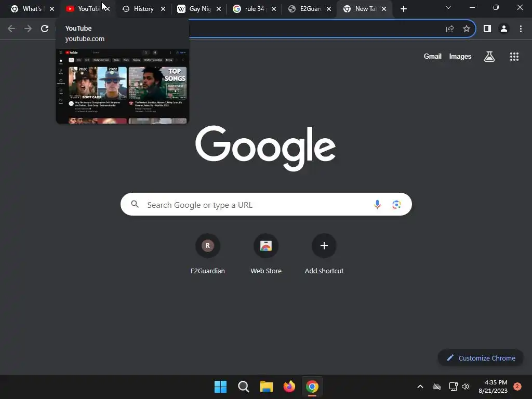Close the History tab

pos(163,9)
